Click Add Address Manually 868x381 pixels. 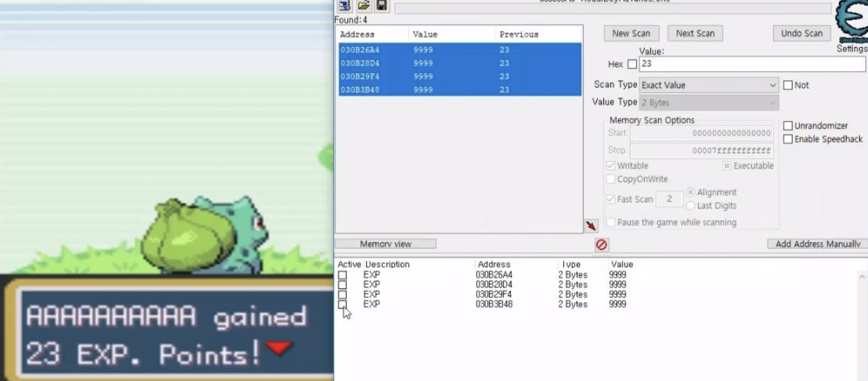(x=817, y=244)
